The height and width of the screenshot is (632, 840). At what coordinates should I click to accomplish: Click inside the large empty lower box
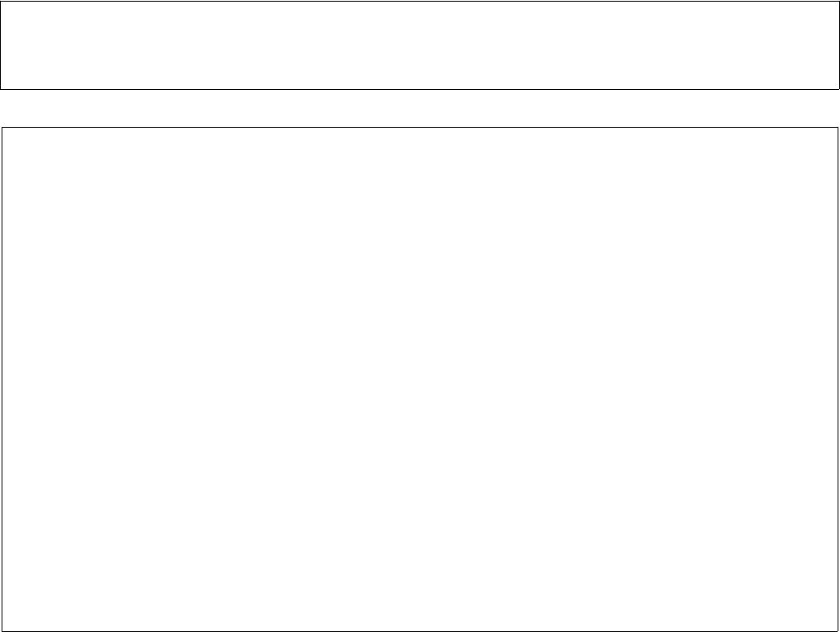click(420, 379)
